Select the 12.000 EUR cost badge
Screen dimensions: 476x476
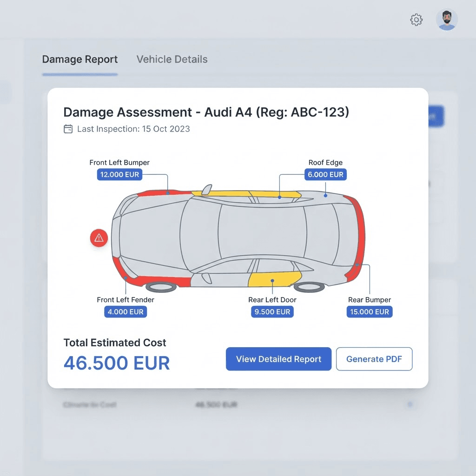(119, 175)
